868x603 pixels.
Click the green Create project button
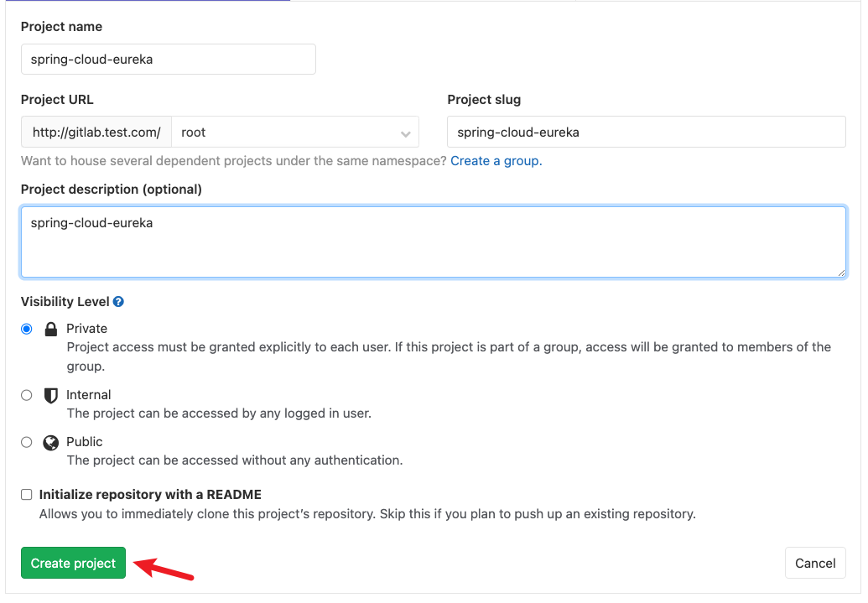[x=73, y=563]
